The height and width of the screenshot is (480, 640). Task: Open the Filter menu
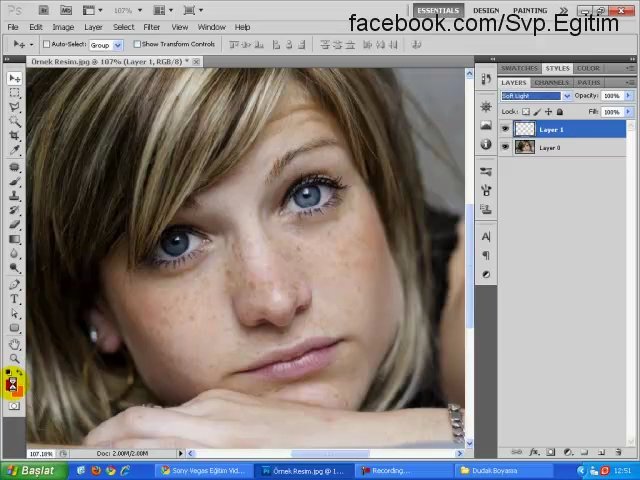pyautogui.click(x=151, y=27)
